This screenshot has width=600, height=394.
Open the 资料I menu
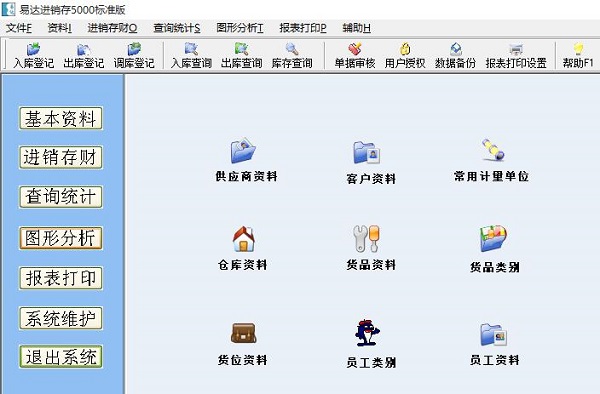click(59, 28)
